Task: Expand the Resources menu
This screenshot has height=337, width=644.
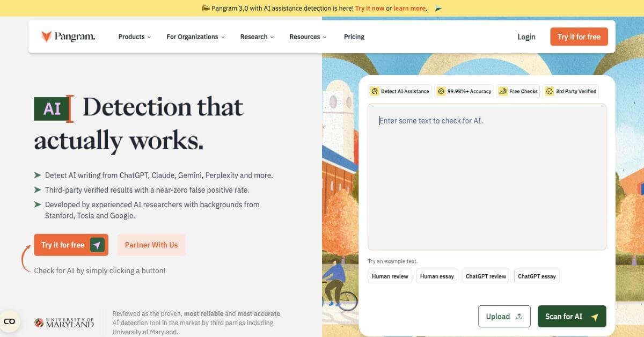Action: (307, 36)
